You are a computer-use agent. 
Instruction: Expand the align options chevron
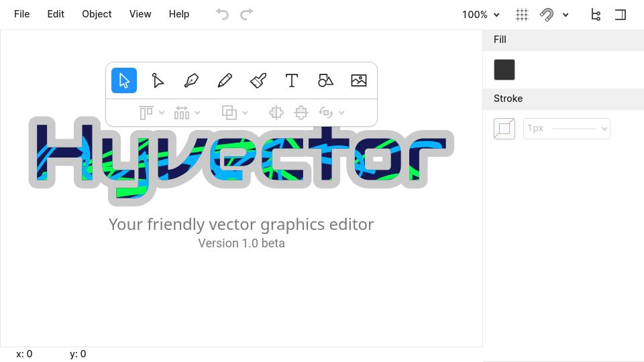tap(162, 113)
